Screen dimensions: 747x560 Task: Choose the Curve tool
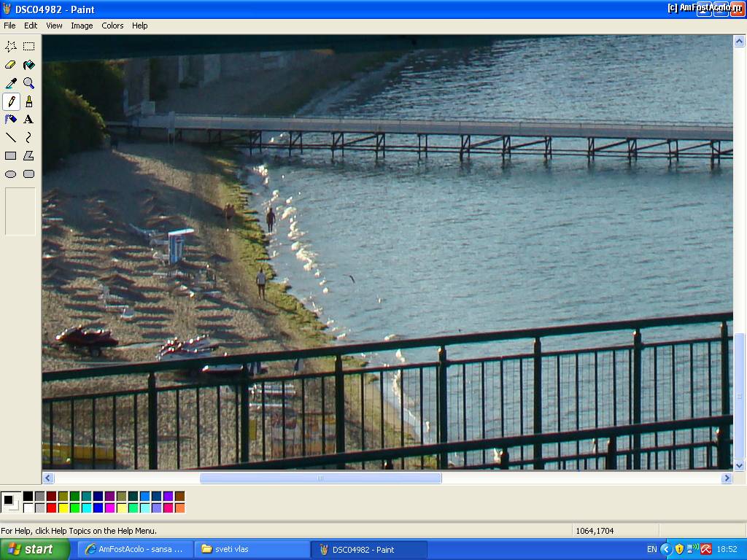coord(29,138)
